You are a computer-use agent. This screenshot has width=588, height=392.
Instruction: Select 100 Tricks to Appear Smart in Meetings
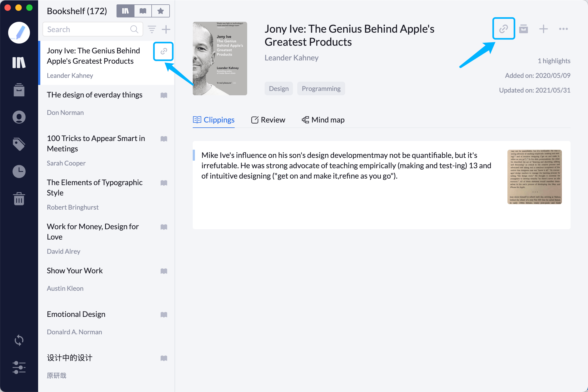[x=107, y=151]
